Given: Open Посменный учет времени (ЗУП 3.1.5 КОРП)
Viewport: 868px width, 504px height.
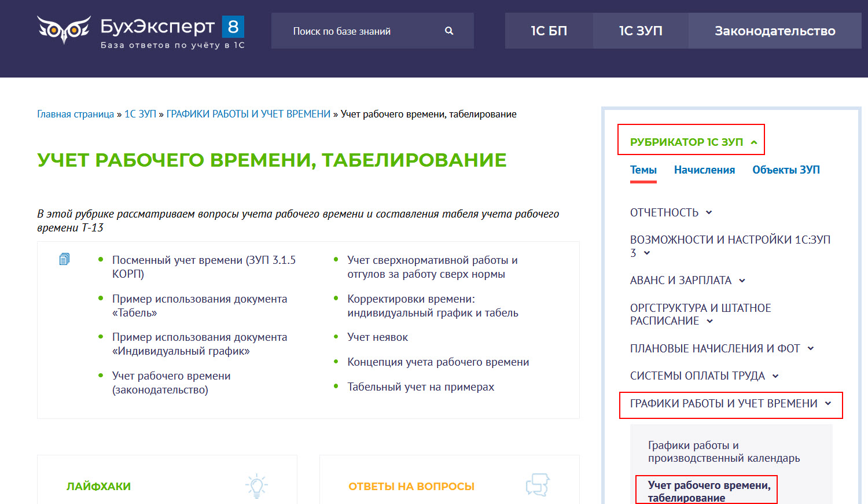Looking at the screenshot, I should (x=204, y=267).
